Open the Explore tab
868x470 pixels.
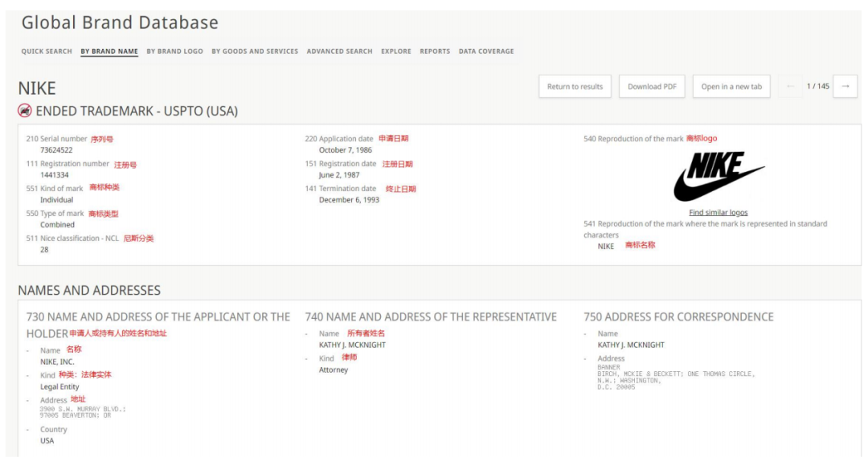(x=395, y=51)
